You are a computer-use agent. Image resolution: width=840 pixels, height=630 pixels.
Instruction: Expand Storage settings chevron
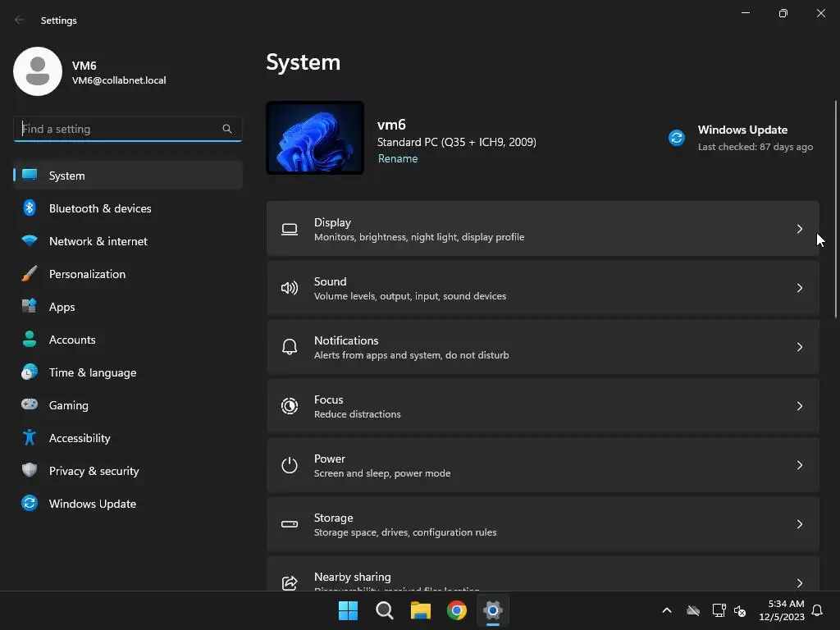click(799, 524)
